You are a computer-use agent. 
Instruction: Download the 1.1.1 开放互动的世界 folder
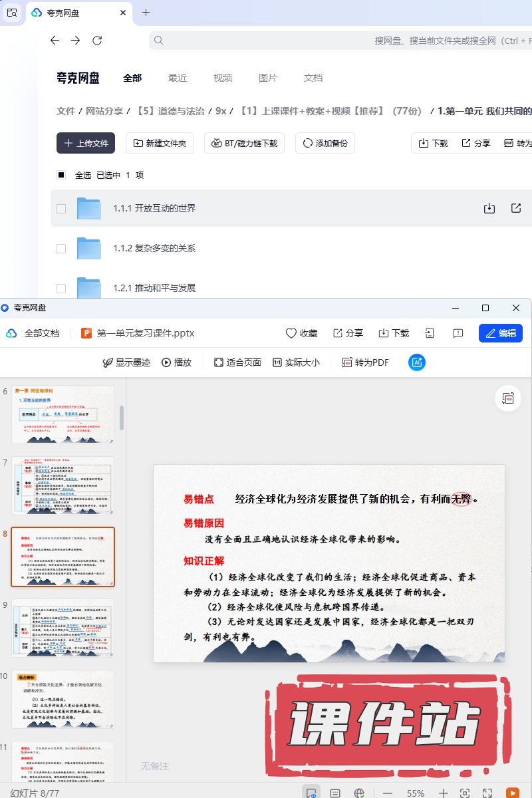click(489, 208)
